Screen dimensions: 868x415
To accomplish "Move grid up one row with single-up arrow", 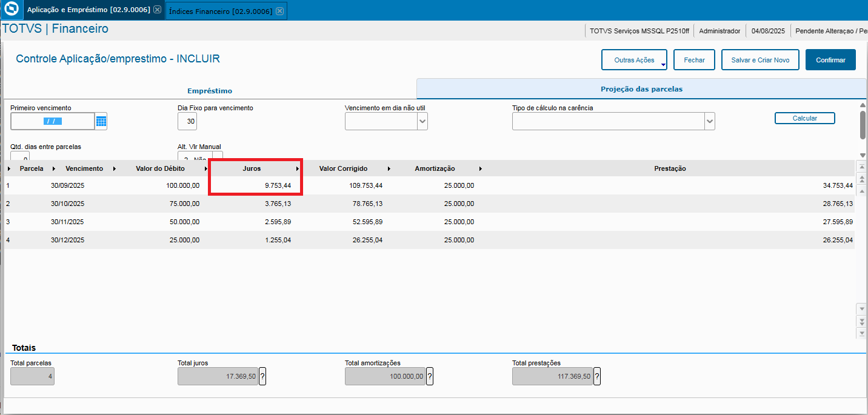I will [861, 191].
